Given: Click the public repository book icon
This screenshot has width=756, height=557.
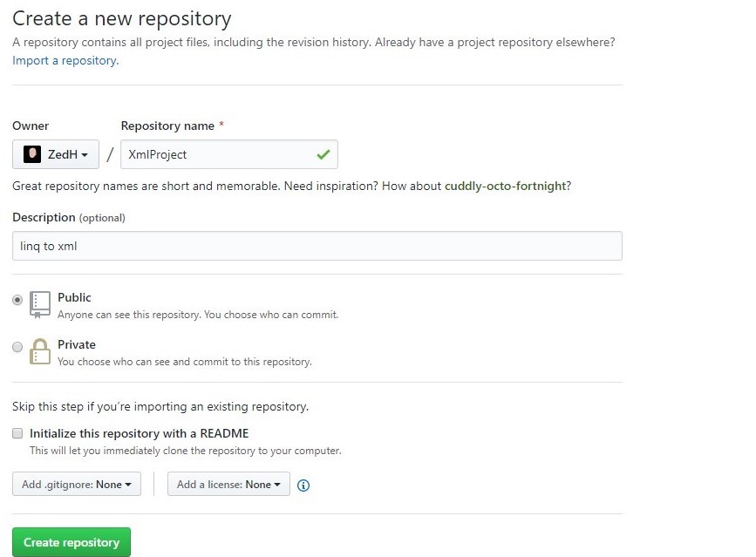Looking at the screenshot, I should point(40,303).
